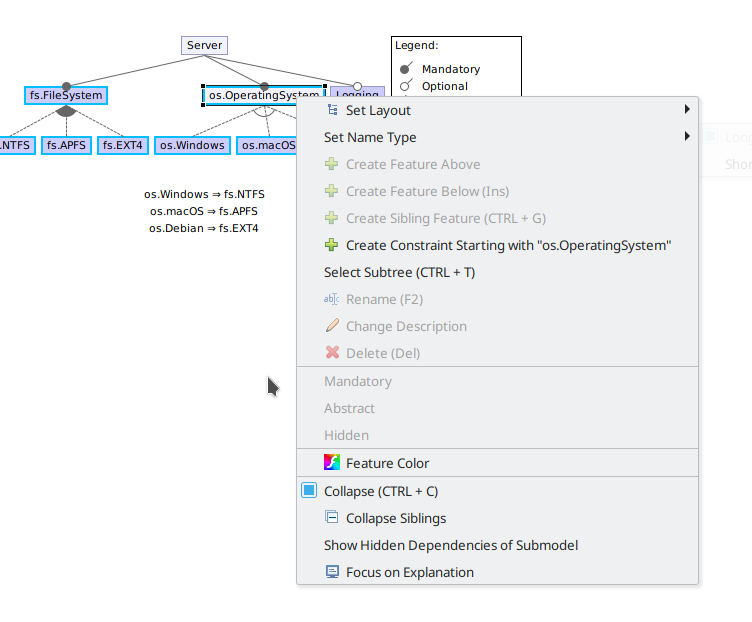Screen dimensions: 752x622
Task: Click the Set Layout tree icon
Action: 332,110
